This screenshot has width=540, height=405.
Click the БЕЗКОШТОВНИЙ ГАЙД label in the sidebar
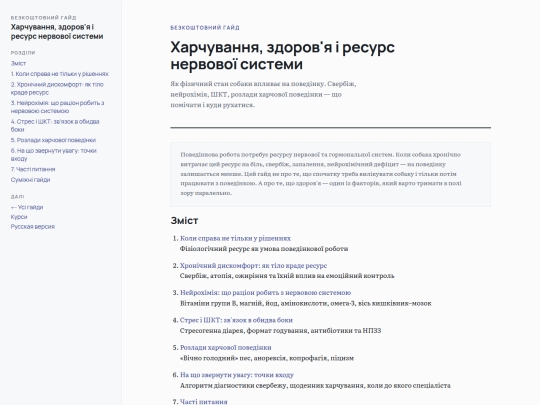[x=43, y=18]
